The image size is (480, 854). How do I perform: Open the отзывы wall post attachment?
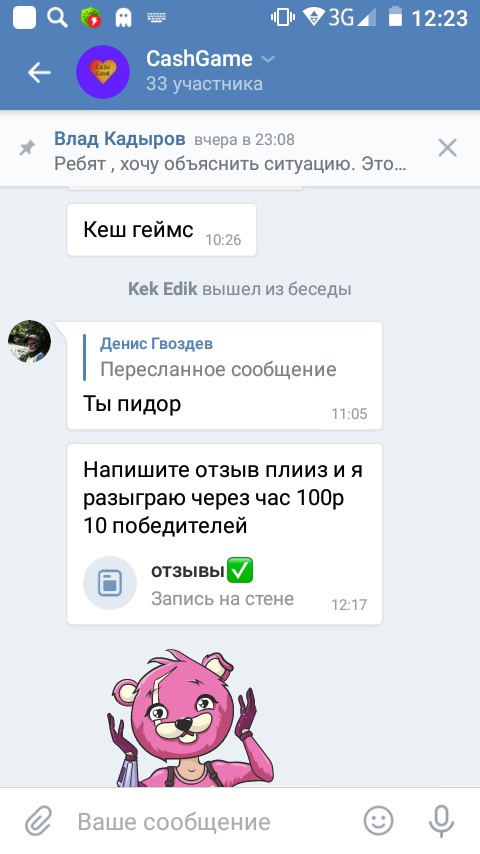(224, 583)
